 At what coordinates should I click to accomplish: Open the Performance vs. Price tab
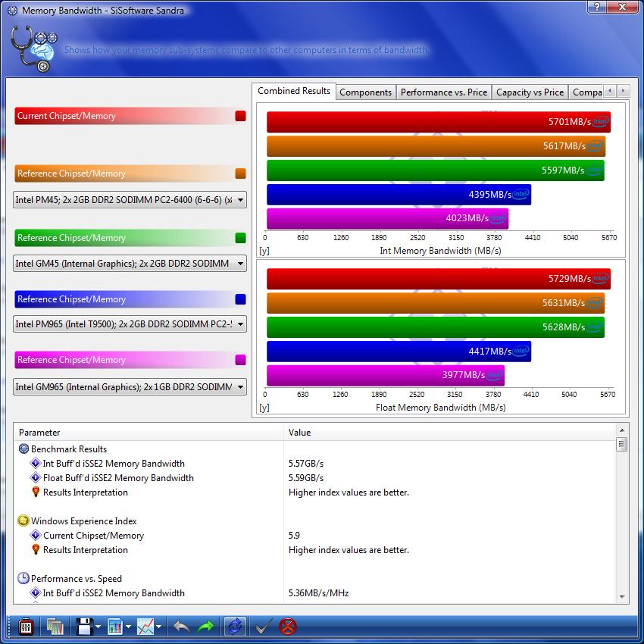[444, 92]
